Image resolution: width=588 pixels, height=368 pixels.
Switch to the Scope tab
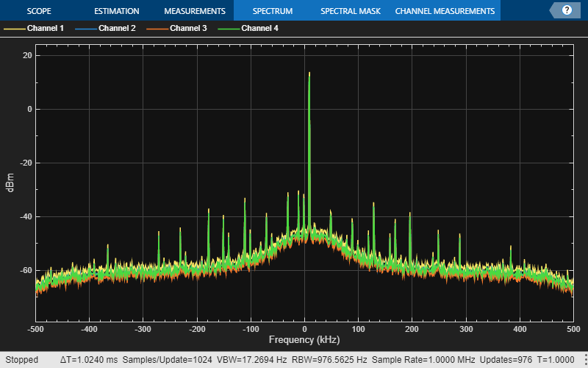[39, 11]
